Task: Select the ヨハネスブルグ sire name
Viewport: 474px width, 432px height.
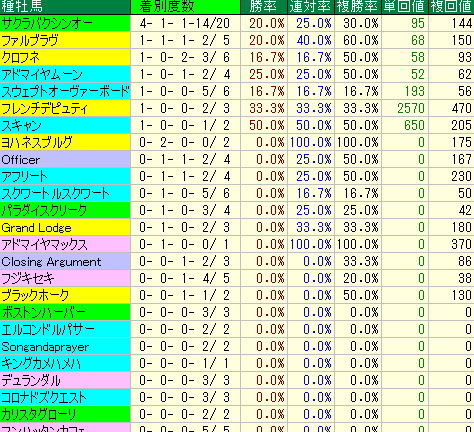Action: point(65,142)
